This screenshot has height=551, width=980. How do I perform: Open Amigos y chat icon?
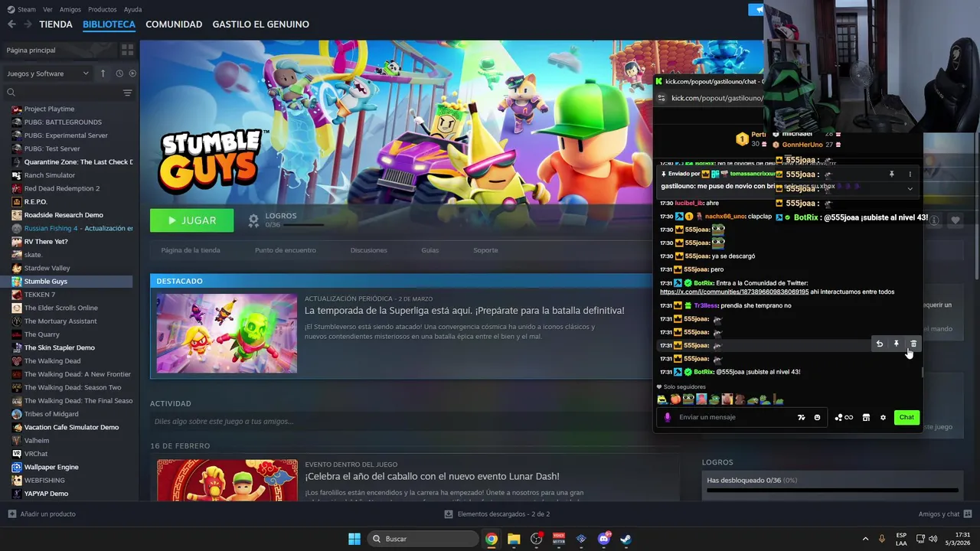coord(968,514)
